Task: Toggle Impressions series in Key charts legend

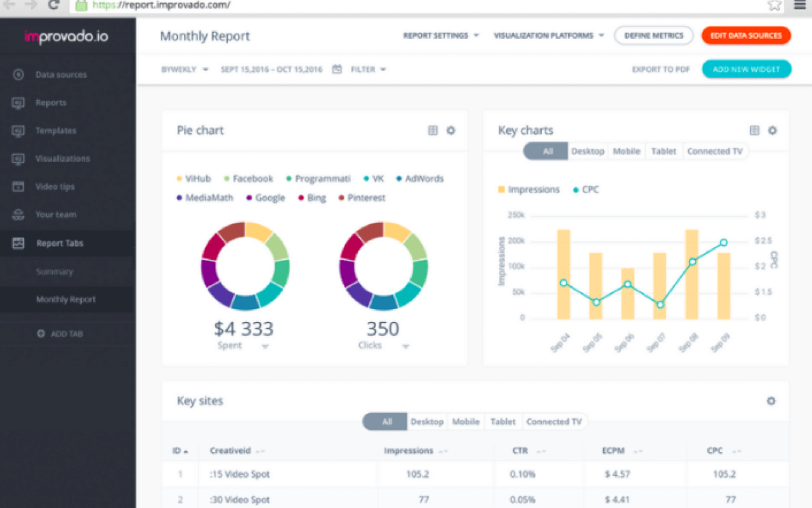Action: (x=528, y=189)
